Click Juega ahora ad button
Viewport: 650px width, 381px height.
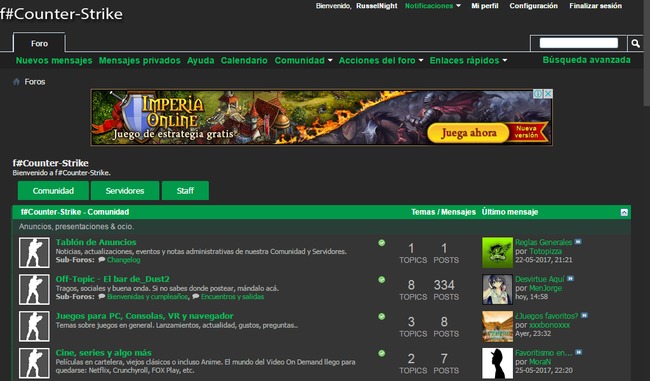tap(468, 133)
